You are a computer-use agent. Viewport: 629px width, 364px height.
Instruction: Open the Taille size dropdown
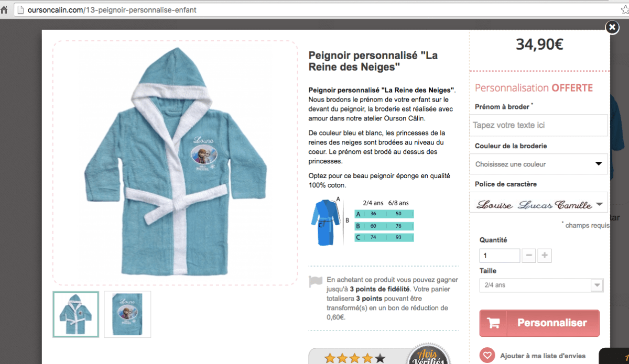541,285
